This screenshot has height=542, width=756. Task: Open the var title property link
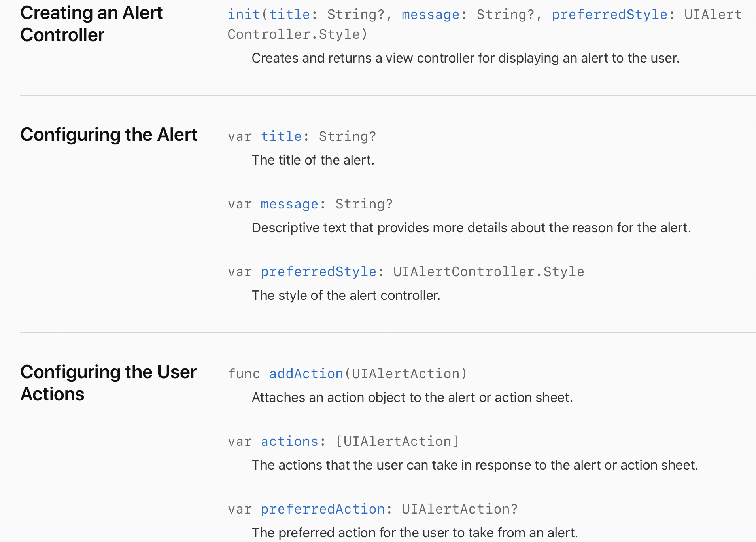[281, 136]
